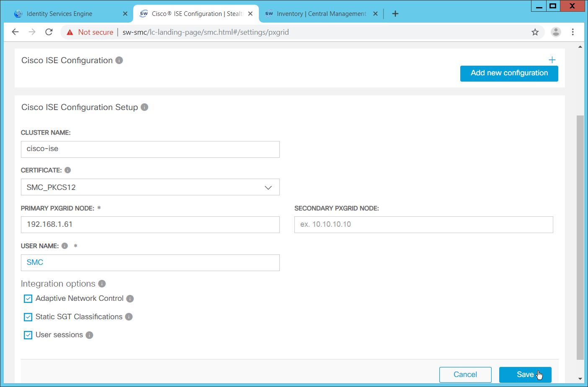
Task: Click info icon beside Integration options
Action: [x=102, y=284]
